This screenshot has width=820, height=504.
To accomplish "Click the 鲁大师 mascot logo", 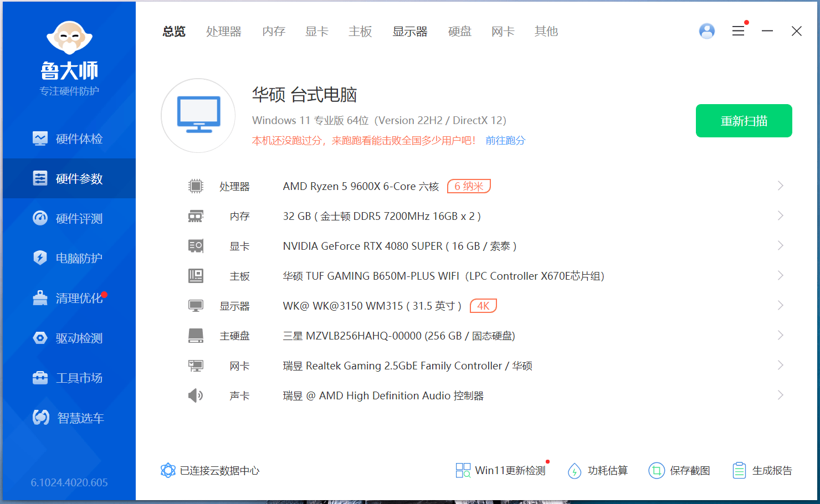I will (69, 39).
